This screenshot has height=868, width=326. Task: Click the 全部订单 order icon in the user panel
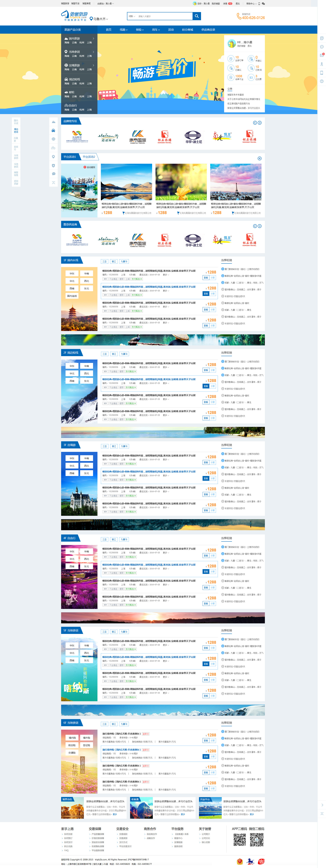point(231,59)
